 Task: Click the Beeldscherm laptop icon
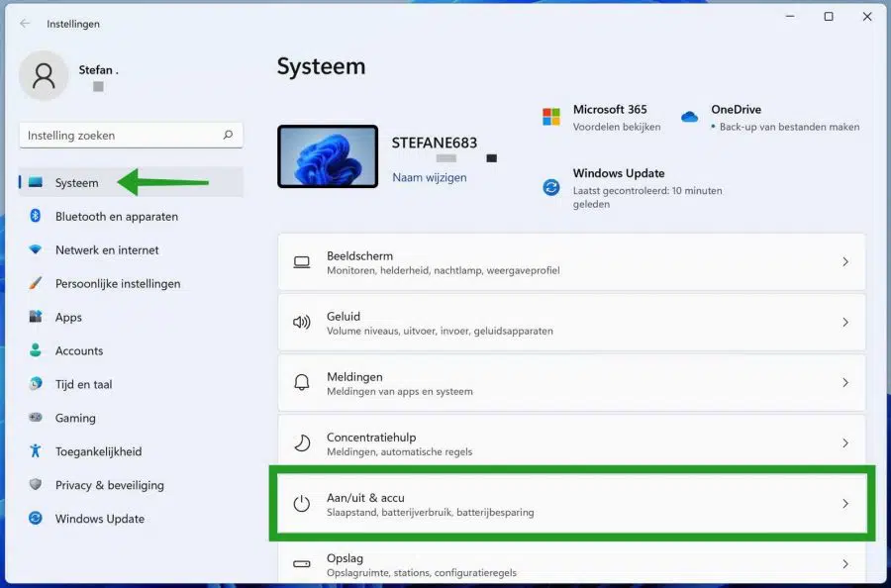(302, 262)
